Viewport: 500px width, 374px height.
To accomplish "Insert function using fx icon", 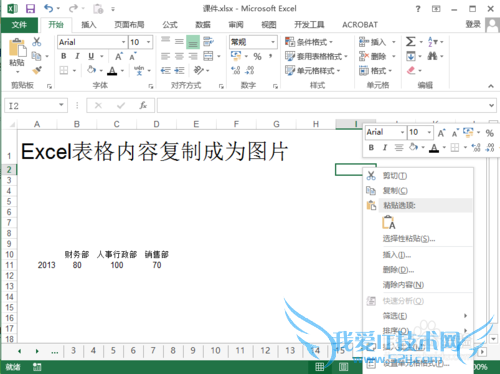I will point(143,106).
